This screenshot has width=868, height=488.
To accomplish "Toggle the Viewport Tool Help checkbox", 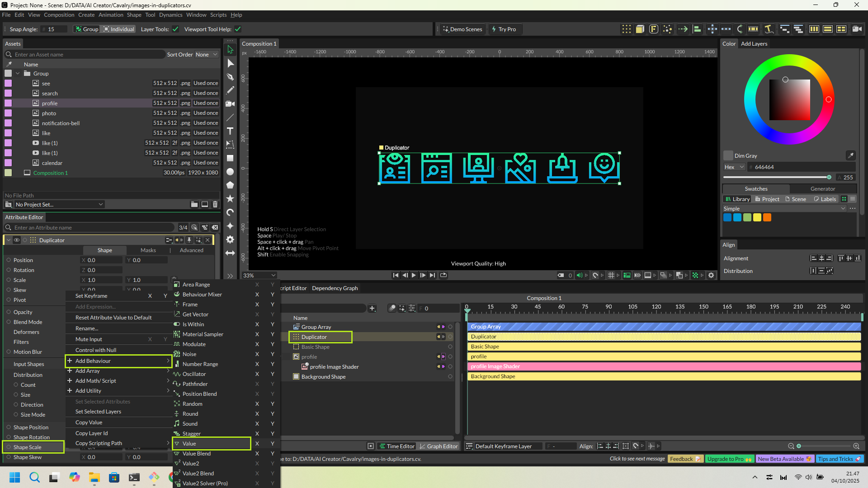I will coord(238,29).
